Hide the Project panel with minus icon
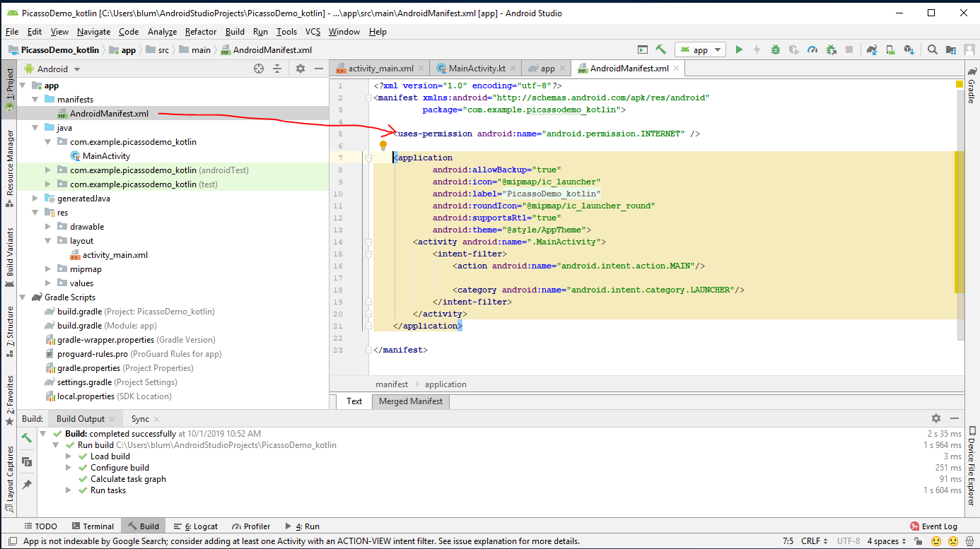 tap(319, 69)
